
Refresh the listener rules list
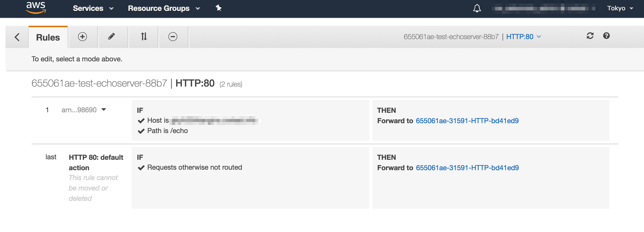point(590,36)
